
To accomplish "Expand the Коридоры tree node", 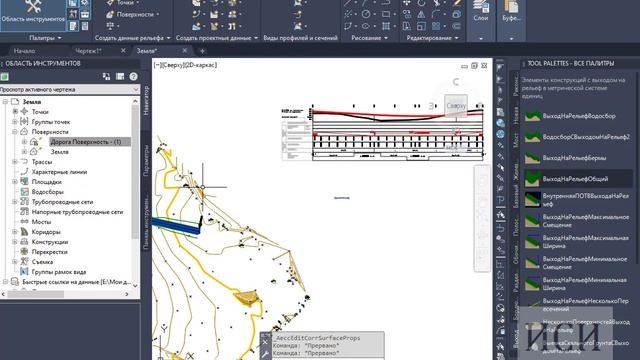I will 15,232.
